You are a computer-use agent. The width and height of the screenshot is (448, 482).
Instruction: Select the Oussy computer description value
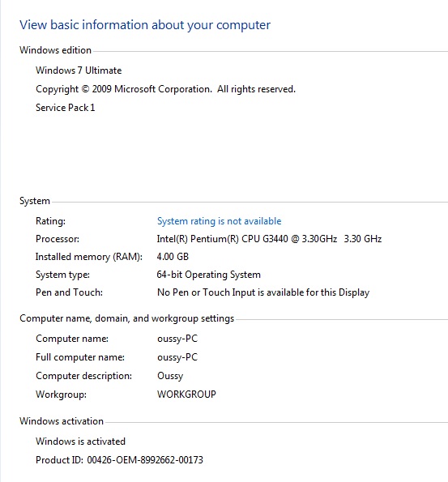pos(170,376)
